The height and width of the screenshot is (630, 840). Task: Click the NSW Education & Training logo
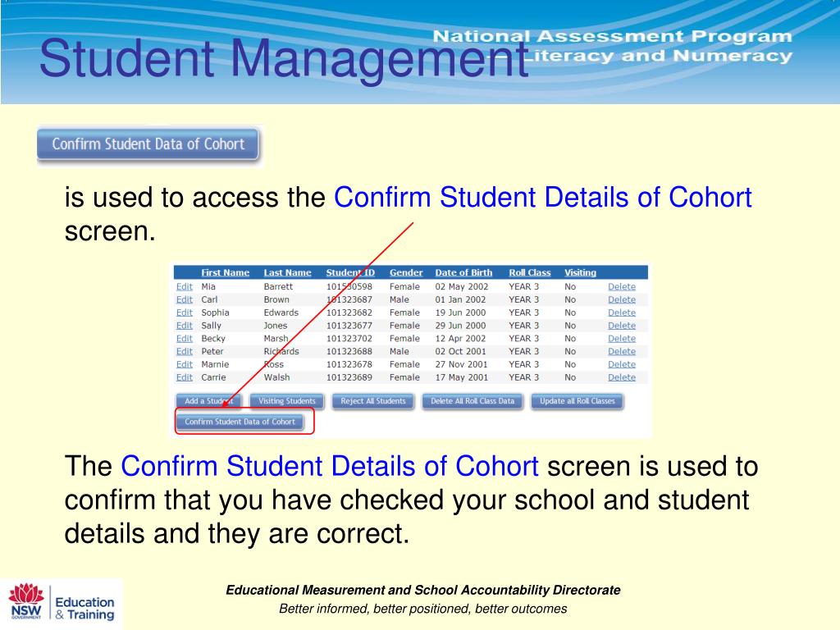[62, 603]
